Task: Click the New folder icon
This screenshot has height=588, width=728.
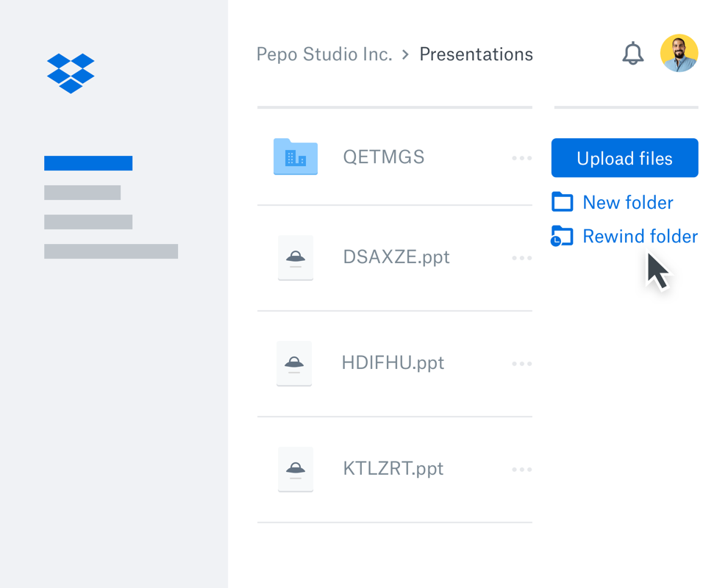Action: (x=563, y=202)
